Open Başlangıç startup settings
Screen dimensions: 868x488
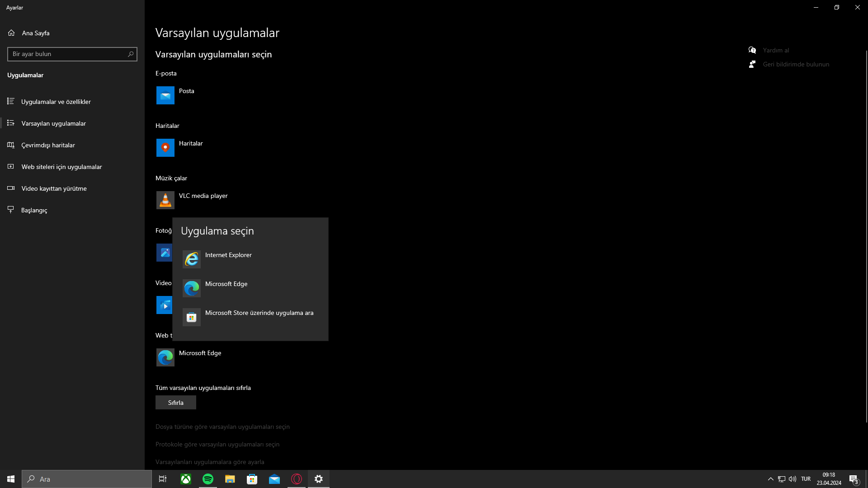[34, 210]
